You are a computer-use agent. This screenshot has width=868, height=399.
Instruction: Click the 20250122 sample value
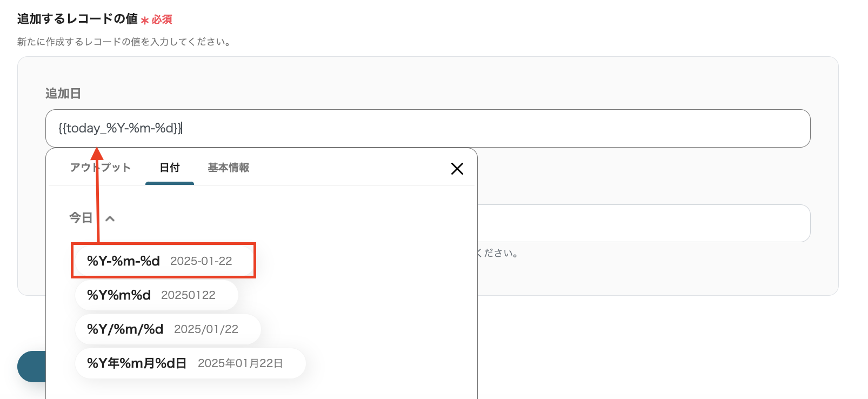188,295
